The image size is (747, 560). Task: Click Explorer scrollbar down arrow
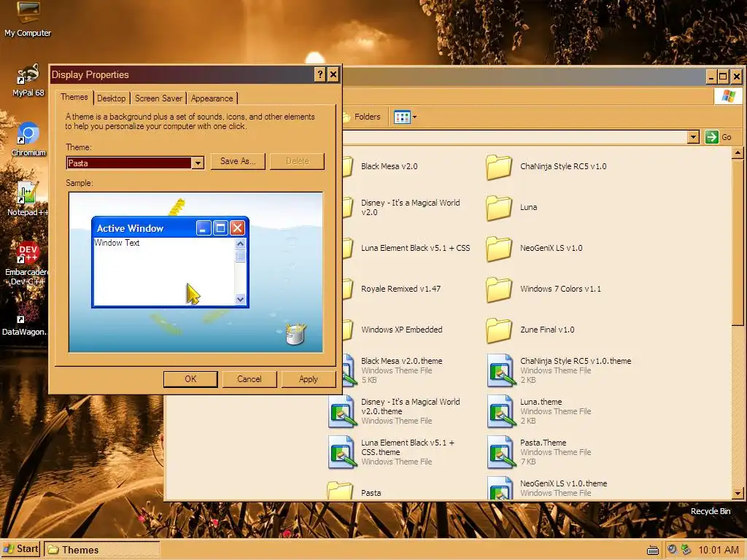click(738, 494)
